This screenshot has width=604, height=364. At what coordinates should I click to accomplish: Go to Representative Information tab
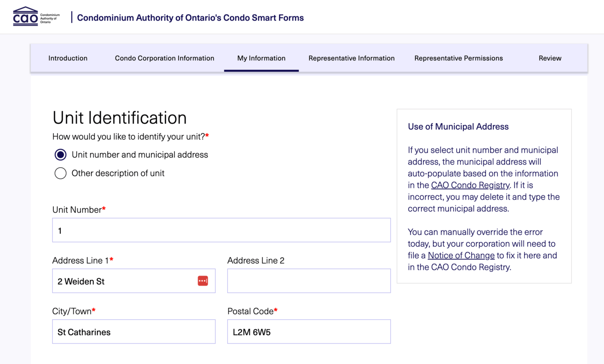point(352,58)
